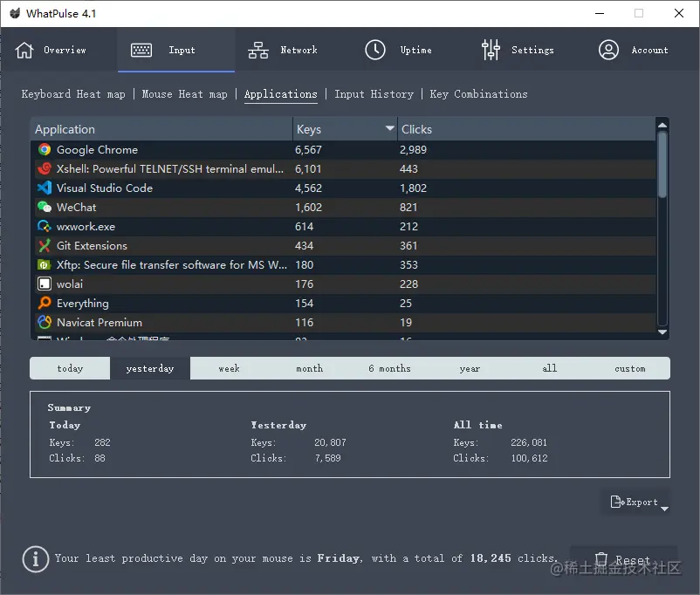Image resolution: width=700 pixels, height=595 pixels.
Task: Click the Everything search icon
Action: [x=45, y=303]
